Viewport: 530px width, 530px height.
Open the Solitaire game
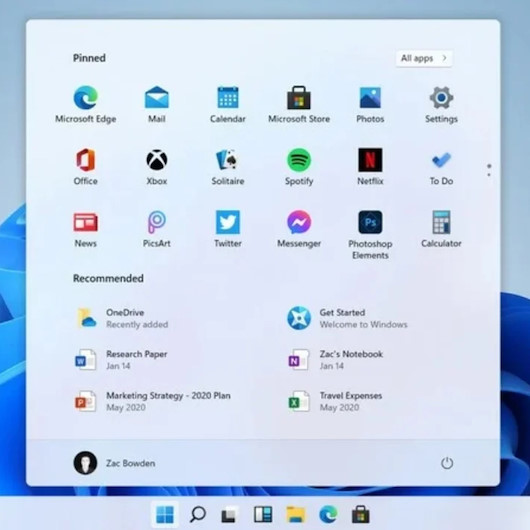tap(228, 167)
